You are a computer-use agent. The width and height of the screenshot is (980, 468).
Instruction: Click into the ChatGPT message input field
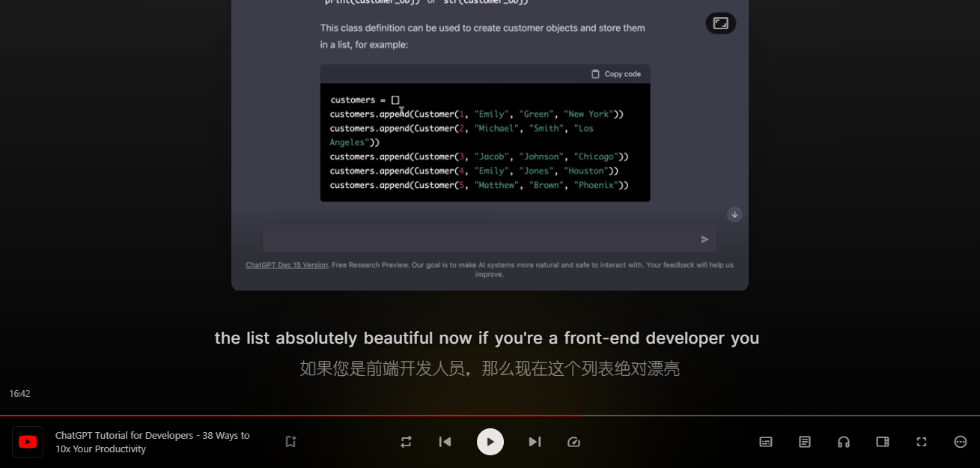tap(490, 239)
